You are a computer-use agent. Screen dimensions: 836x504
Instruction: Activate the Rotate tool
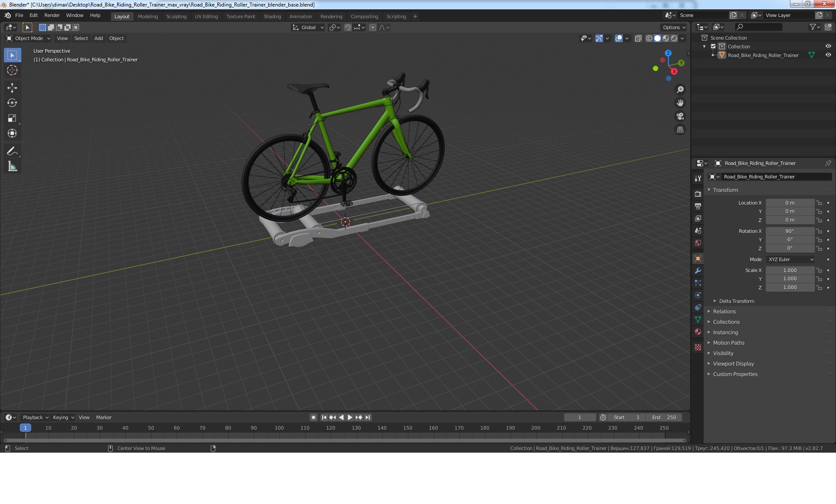coord(12,103)
